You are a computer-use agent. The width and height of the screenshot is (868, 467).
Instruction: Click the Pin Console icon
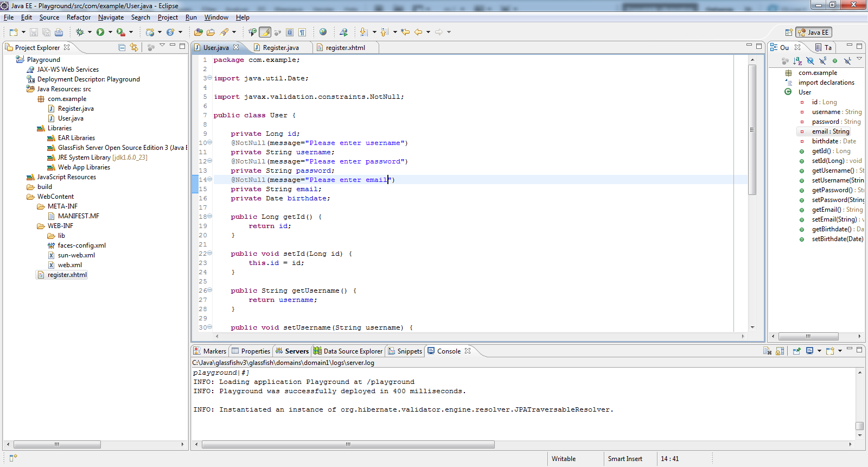click(x=797, y=351)
